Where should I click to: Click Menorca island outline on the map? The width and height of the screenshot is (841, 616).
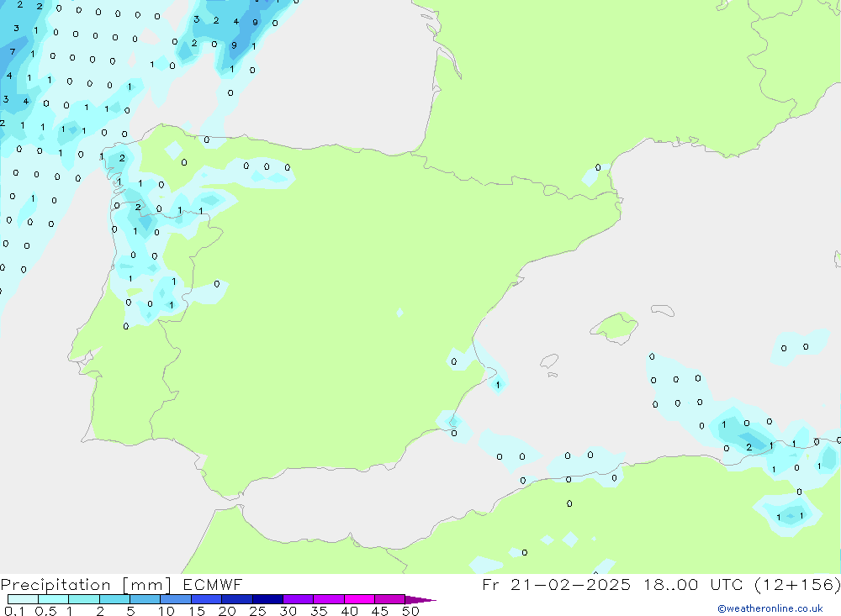(663, 310)
